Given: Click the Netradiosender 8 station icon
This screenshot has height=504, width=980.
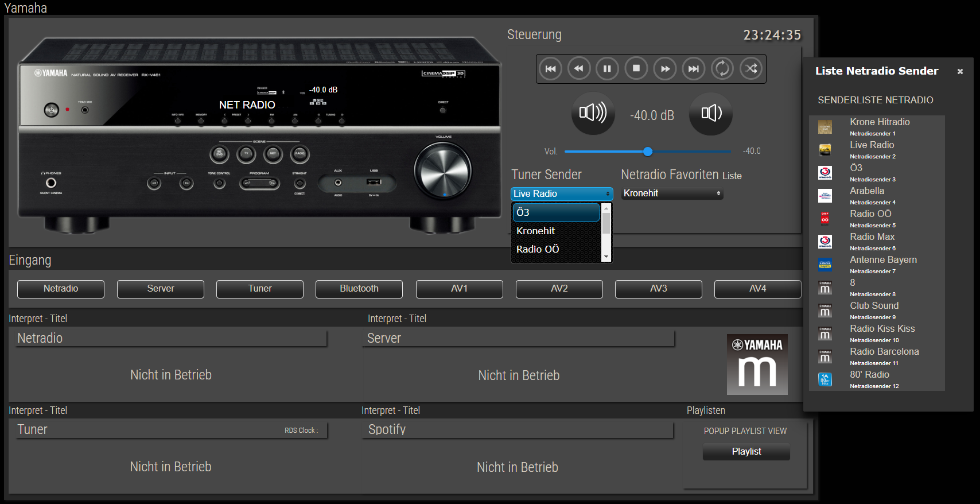Looking at the screenshot, I should 825,288.
